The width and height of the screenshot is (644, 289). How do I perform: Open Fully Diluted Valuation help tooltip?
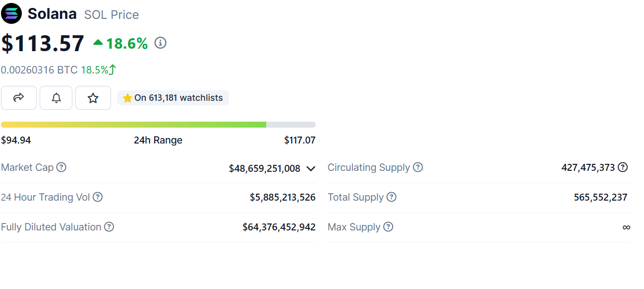coord(109,227)
